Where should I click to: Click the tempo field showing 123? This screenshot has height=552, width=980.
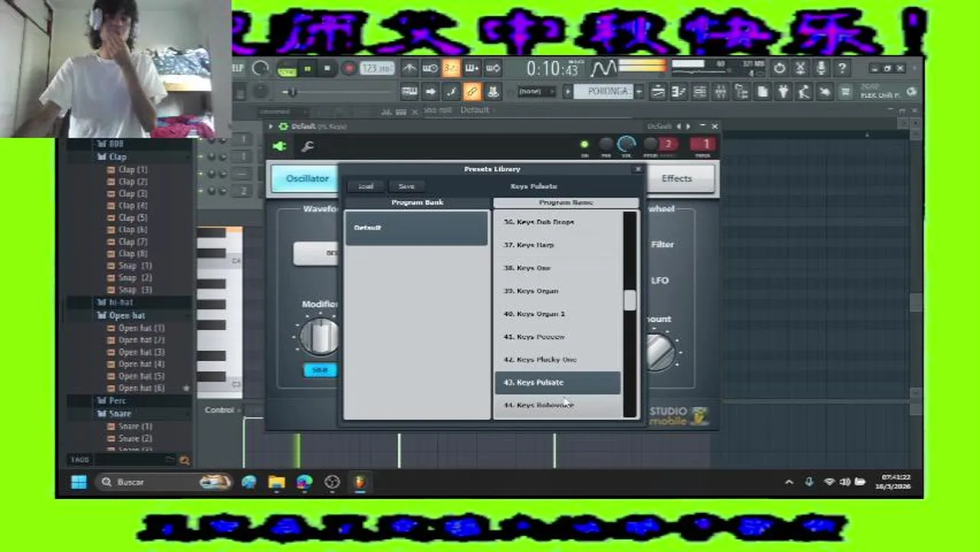pyautogui.click(x=377, y=68)
